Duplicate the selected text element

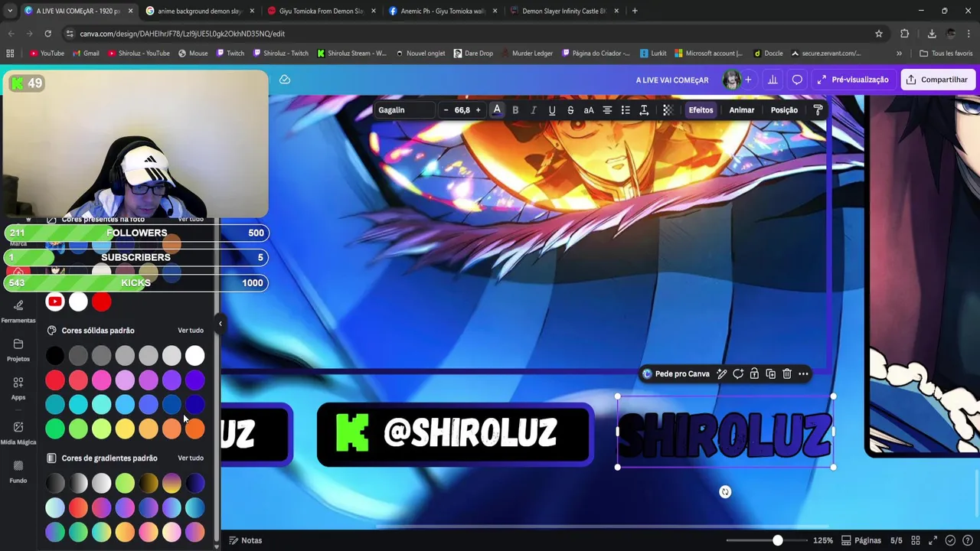pyautogui.click(x=770, y=374)
